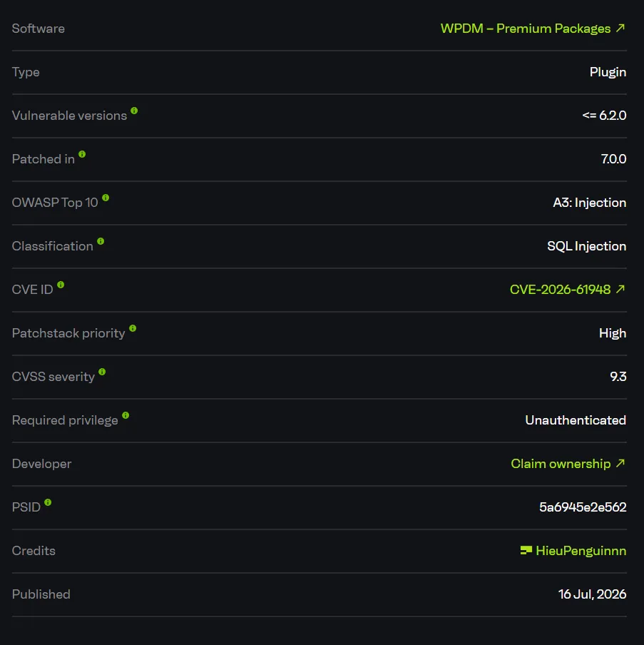Click the CVSS severity info icon
Screen dimensions: 644x645
click(x=103, y=372)
